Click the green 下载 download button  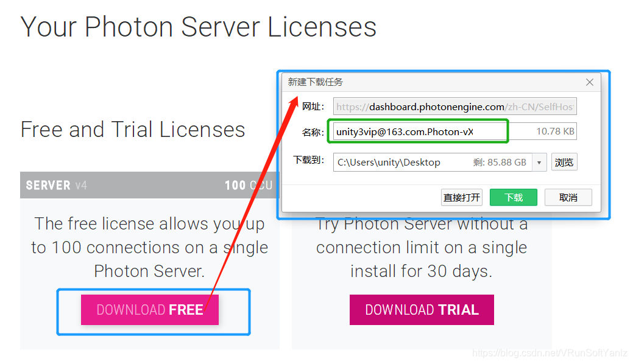point(514,197)
